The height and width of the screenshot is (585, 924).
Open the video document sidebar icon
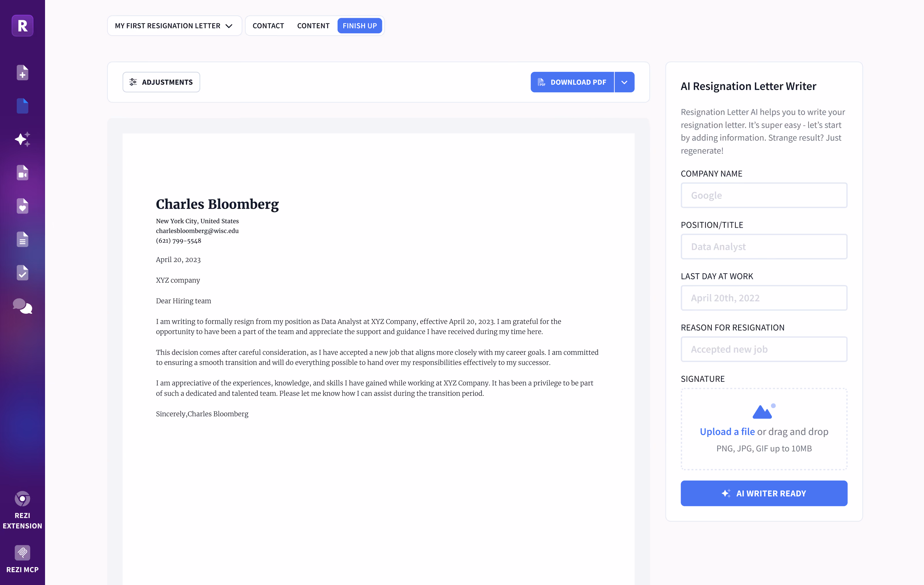(x=22, y=173)
